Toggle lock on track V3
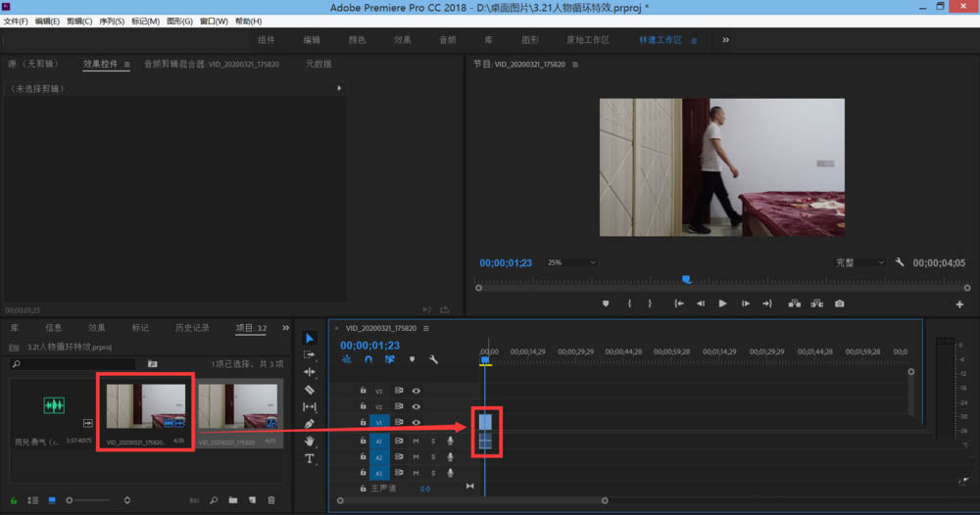980x515 pixels. 363,391
